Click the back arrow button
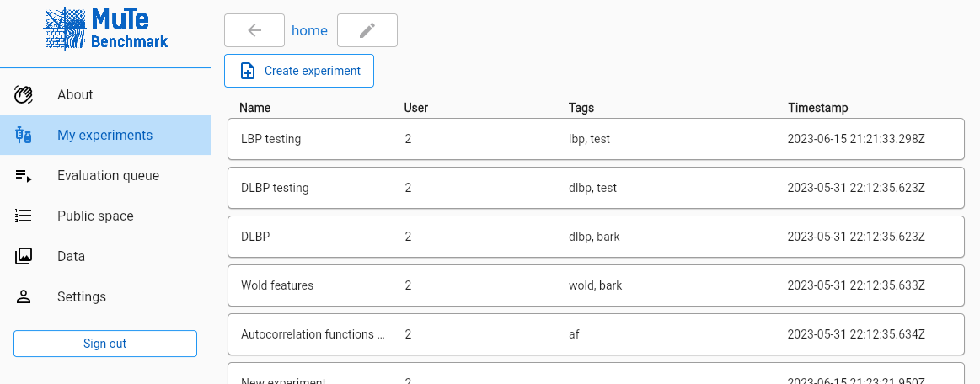 click(x=254, y=30)
